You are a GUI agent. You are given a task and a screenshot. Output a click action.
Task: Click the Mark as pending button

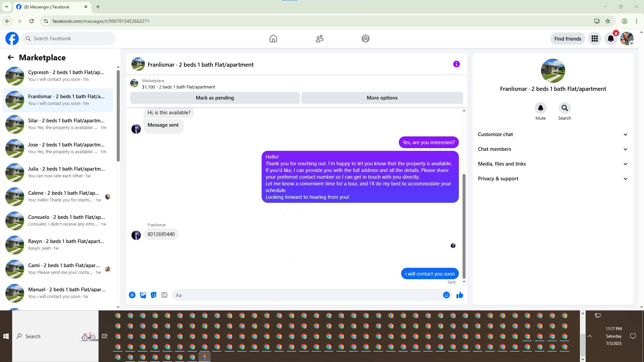tap(215, 98)
